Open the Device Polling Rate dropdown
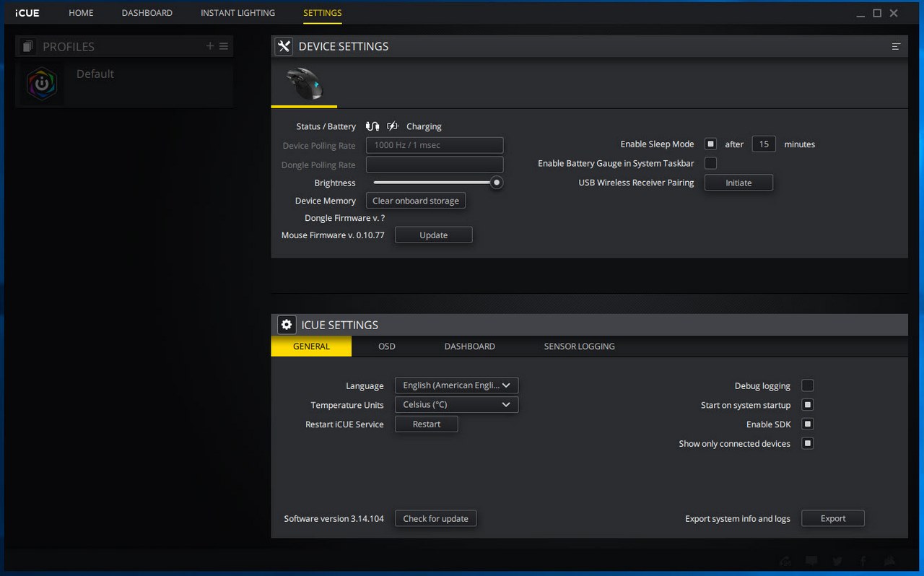 435,145
